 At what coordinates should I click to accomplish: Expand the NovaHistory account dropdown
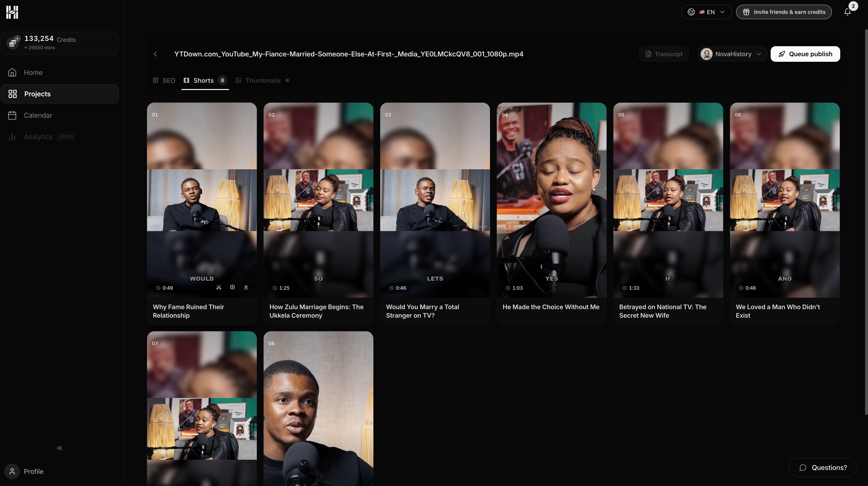click(x=759, y=54)
